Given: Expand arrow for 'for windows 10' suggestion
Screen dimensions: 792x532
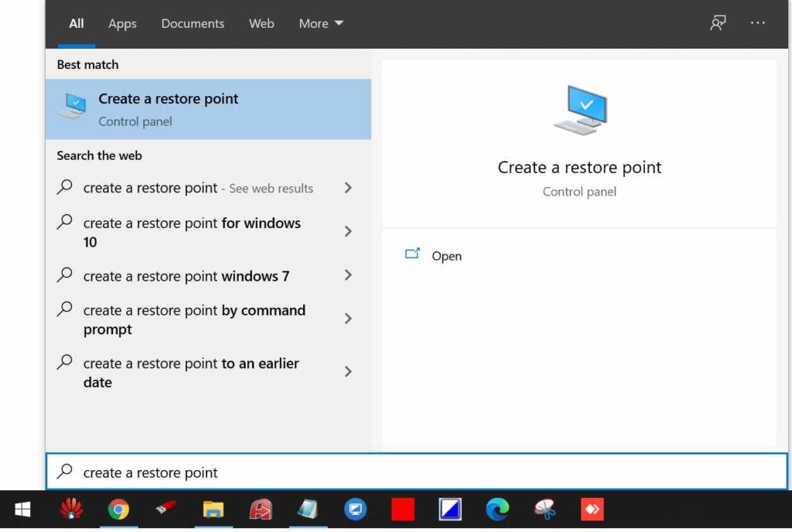Looking at the screenshot, I should point(348,231).
